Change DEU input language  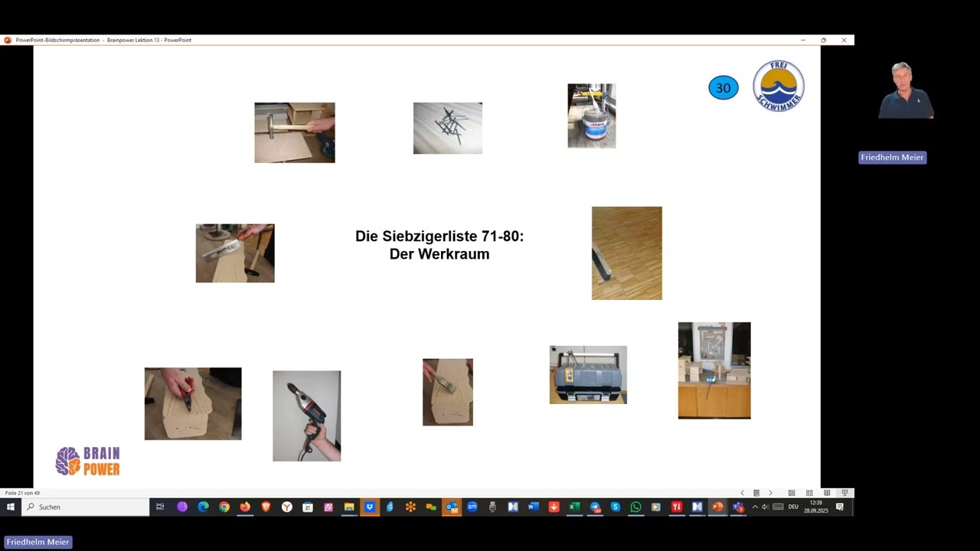[793, 507]
